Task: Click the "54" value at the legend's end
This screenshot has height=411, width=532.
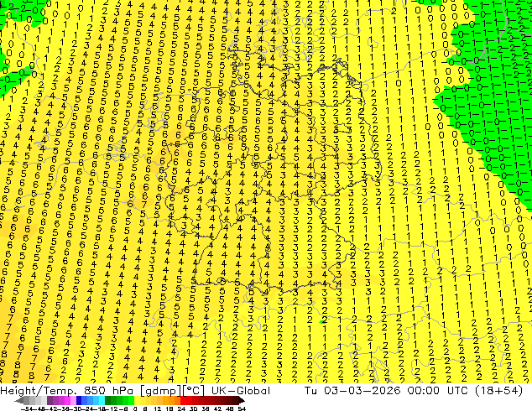Action: [x=242, y=408]
